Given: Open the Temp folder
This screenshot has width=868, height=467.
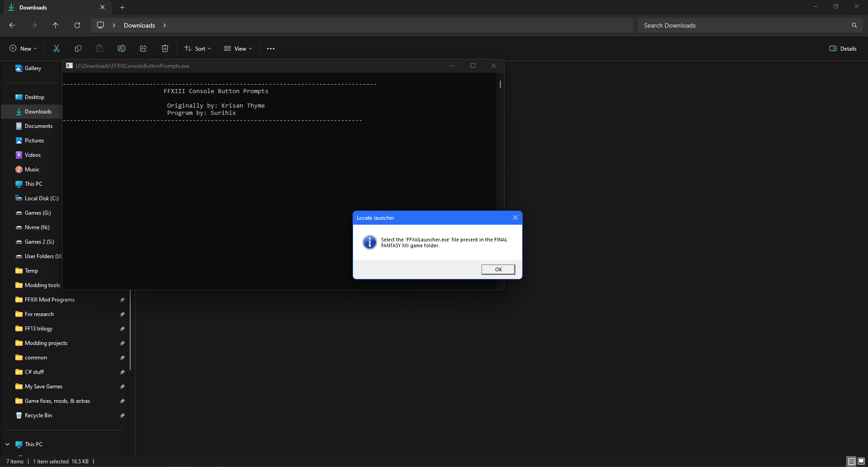Looking at the screenshot, I should 32,271.
